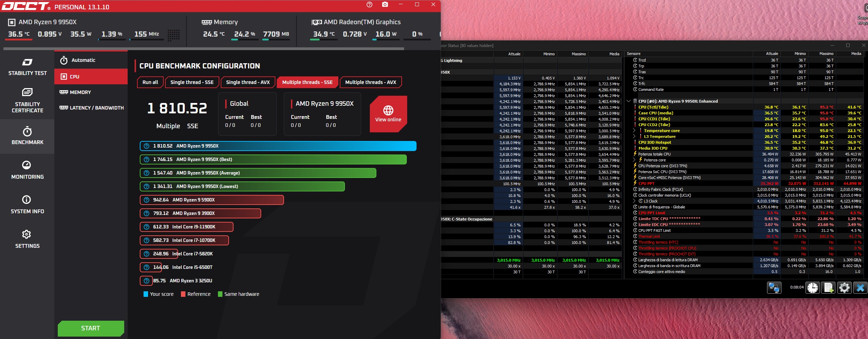Image resolution: width=868 pixels, height=339 pixels.
Task: Click info icon for Intel Core i7-5820K
Action: [x=146, y=254]
